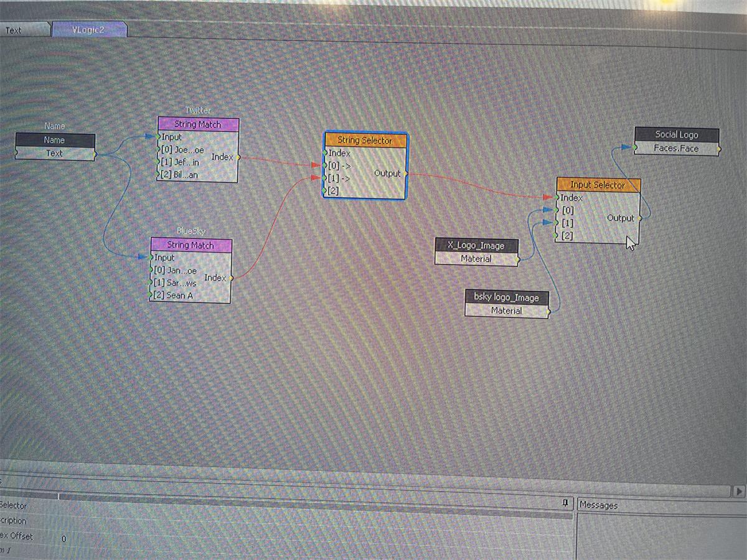Click the BlueSky node Index output pin
This screenshot has height=560, width=747.
(x=231, y=278)
